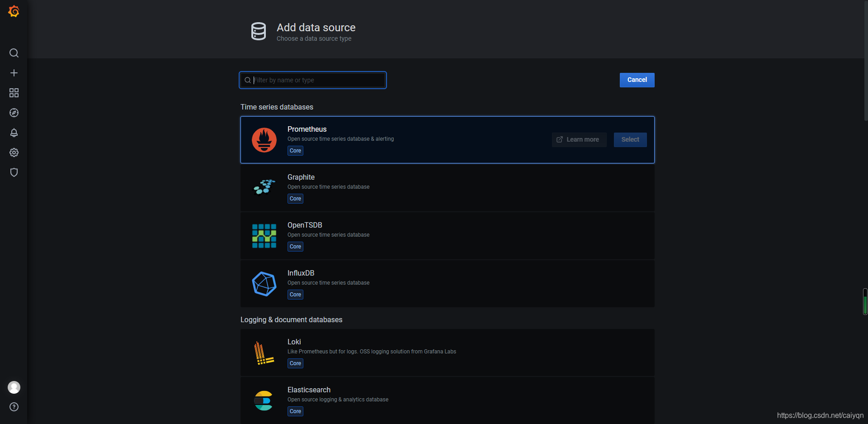
Task: Click the Core badge under Prometheus
Action: (295, 151)
